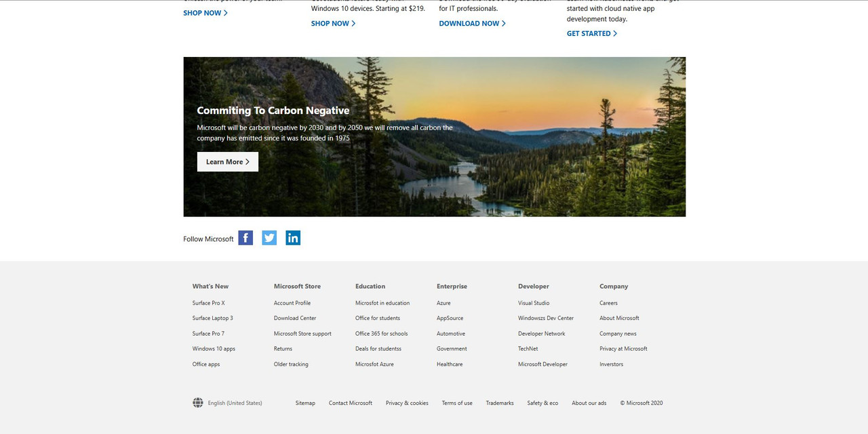The image size is (868, 434).
Task: Open Windows 10 apps link
Action: click(x=214, y=349)
